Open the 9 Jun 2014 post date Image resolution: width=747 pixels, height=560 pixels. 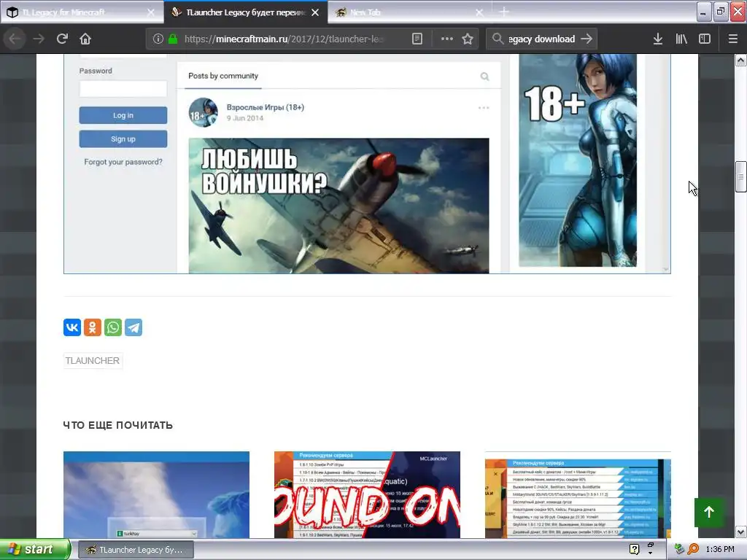coord(245,118)
